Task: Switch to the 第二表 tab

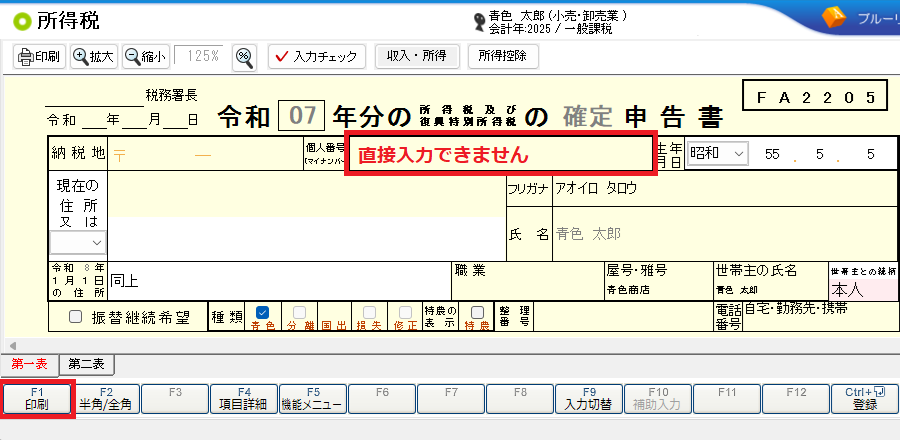Action: point(87,365)
